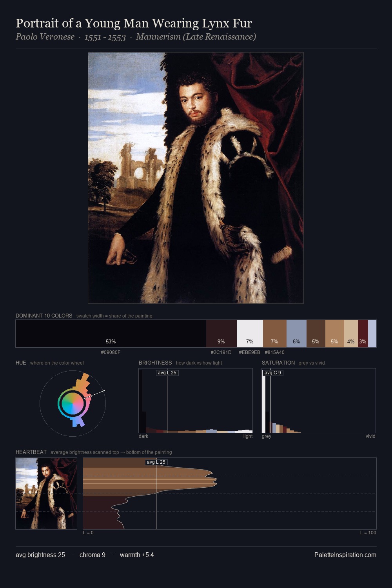Viewport: 392px width, 588px height.
Task: Click the center of the hue color wheel
Action: (73, 403)
